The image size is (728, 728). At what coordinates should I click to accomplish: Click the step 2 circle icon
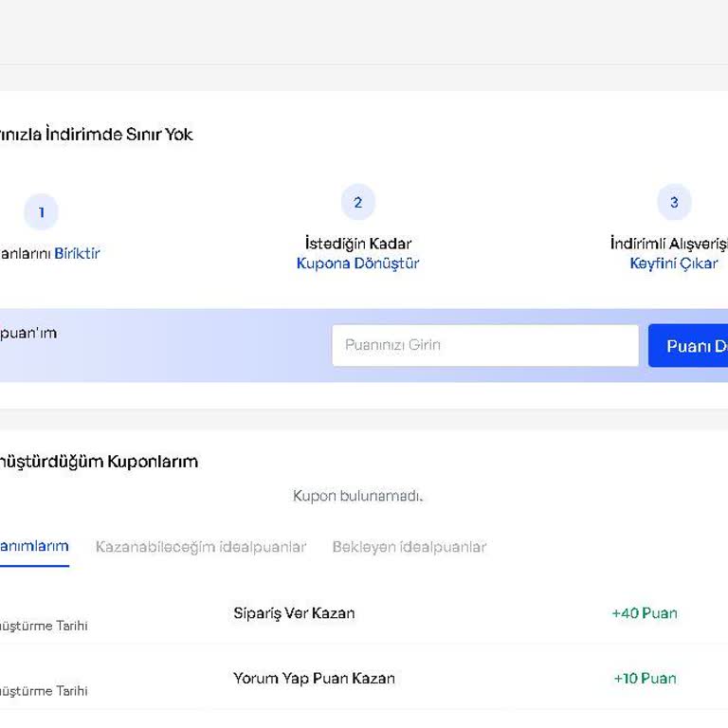(357, 202)
